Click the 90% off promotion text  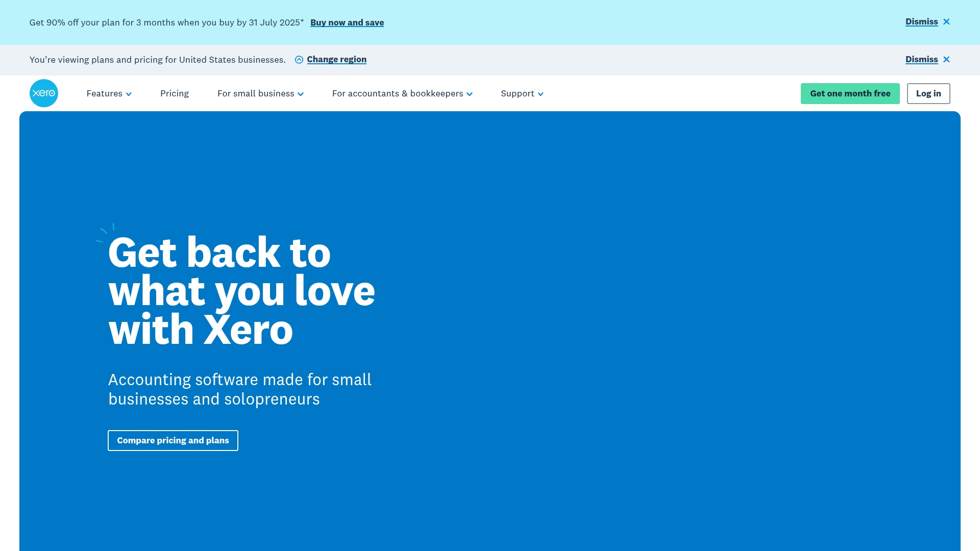coord(166,22)
